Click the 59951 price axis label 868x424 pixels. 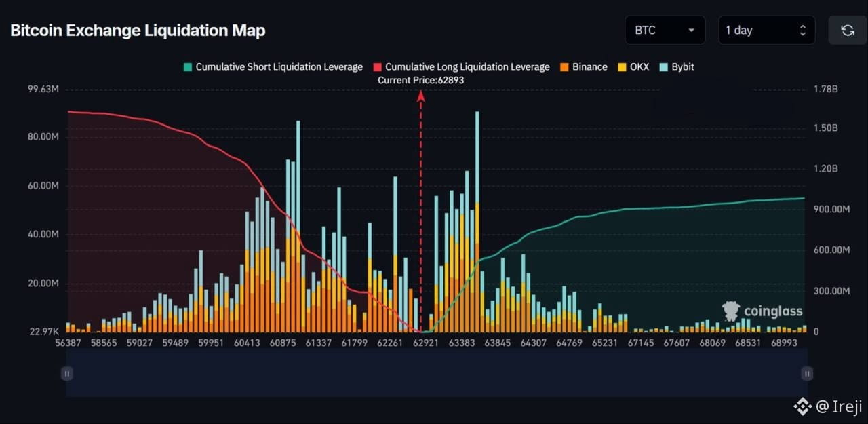(210, 343)
